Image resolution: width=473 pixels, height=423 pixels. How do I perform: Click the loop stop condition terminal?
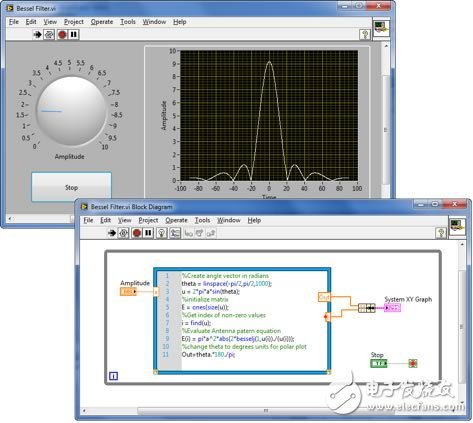(413, 363)
